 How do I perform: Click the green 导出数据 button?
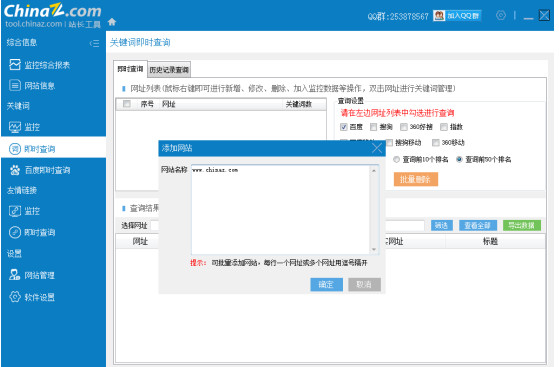click(522, 225)
